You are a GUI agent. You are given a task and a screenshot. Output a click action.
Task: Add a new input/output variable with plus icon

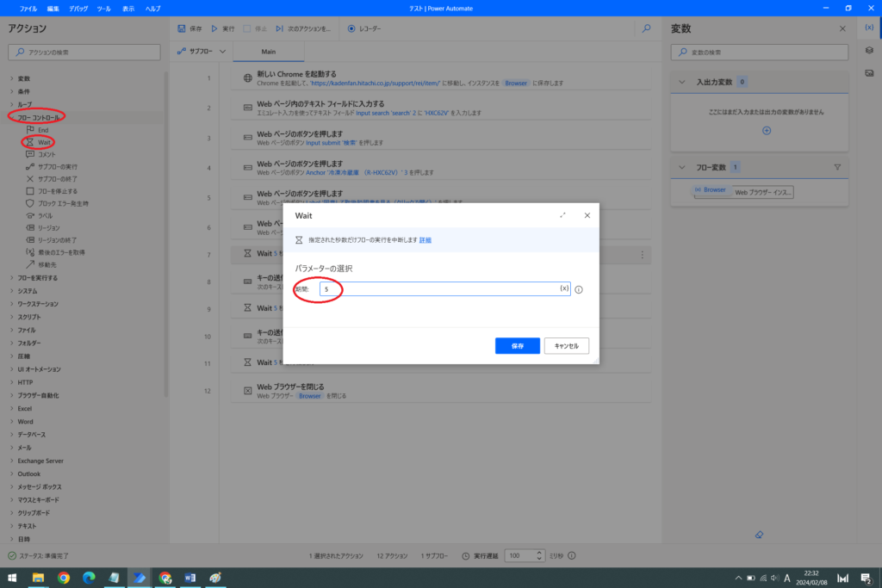767,131
